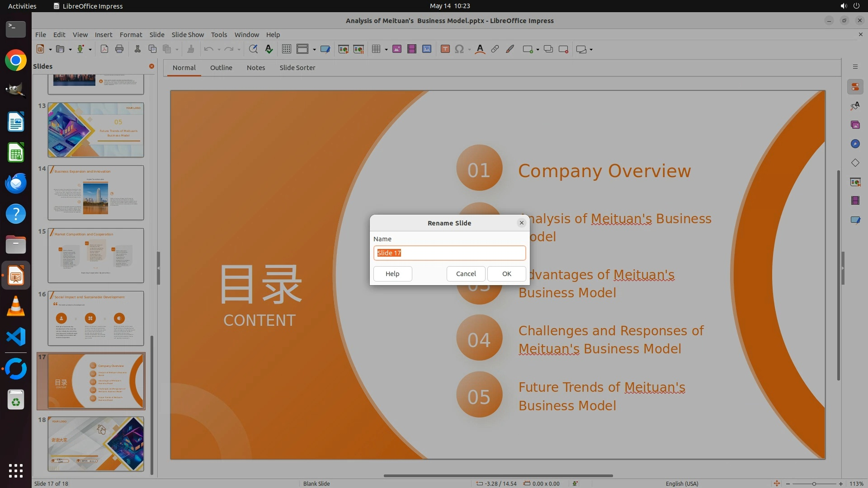
Task: Click the Name field containing Slide 17
Action: (449, 253)
